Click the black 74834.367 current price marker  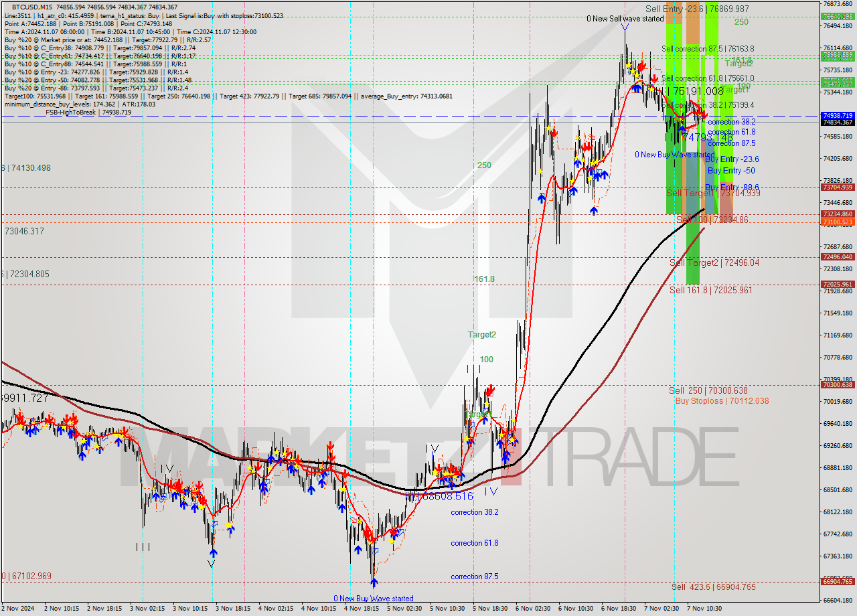click(x=838, y=122)
